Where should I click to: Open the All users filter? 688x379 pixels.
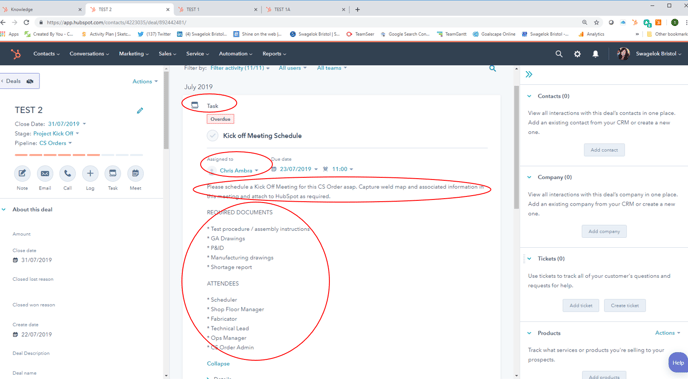293,68
